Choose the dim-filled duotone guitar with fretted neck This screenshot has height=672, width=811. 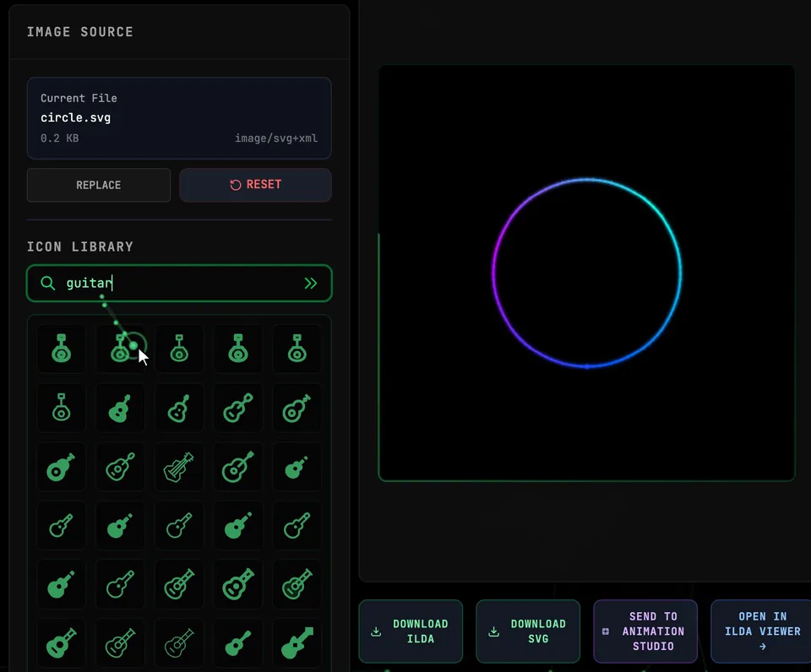pos(297,584)
